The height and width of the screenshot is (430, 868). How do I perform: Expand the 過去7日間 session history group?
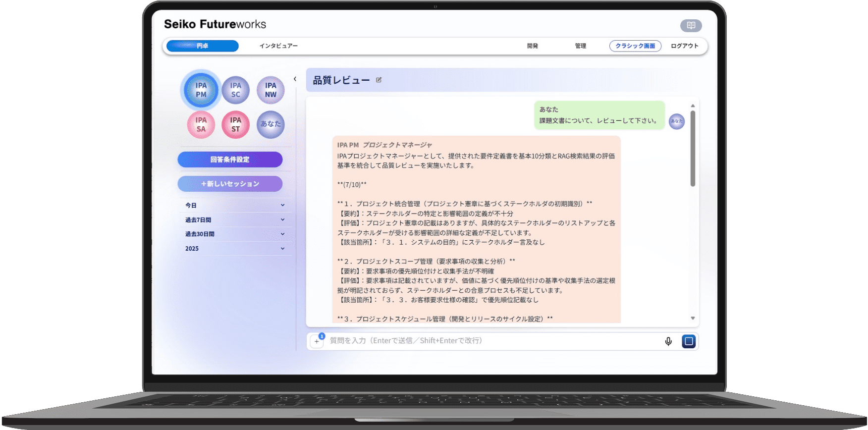click(235, 220)
